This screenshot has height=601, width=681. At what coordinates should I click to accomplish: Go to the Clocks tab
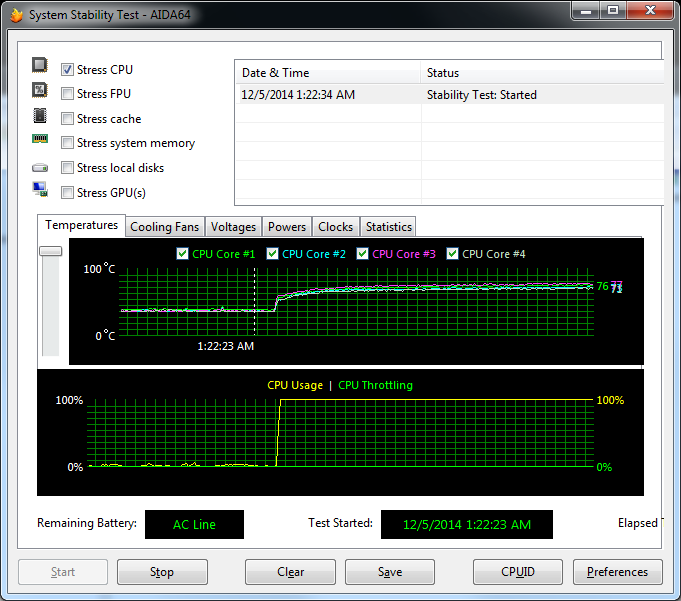tap(335, 227)
